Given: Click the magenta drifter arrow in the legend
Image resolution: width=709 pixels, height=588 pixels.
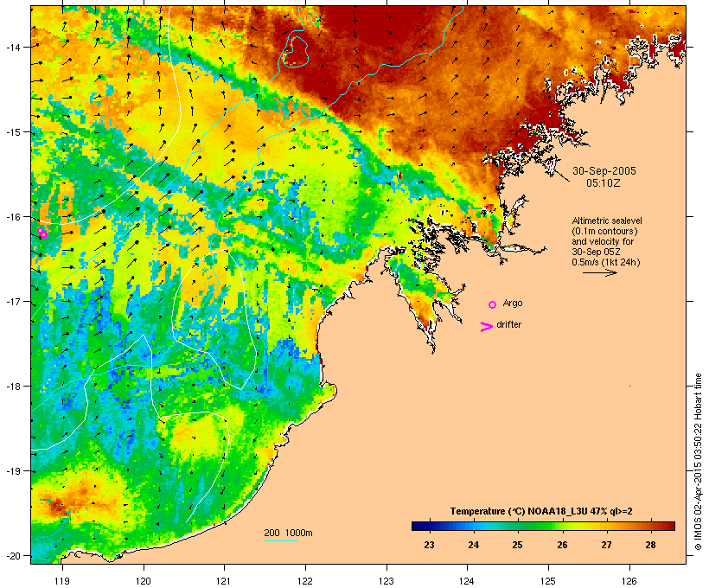Looking at the screenshot, I should (486, 327).
